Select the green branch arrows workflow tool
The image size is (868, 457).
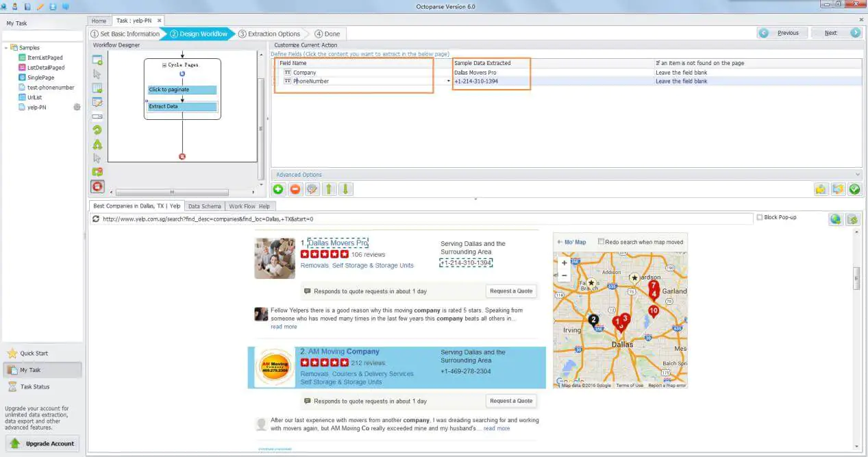click(97, 144)
